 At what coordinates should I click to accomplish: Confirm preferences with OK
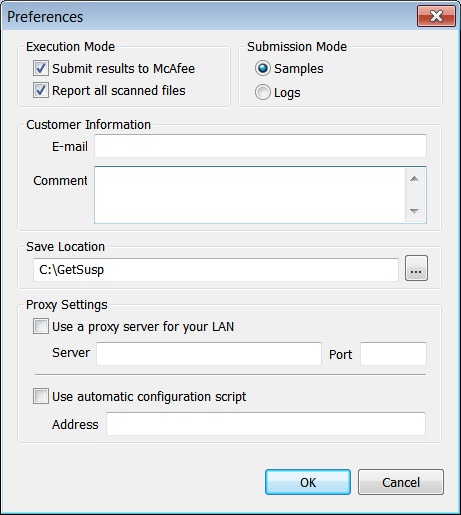[308, 482]
